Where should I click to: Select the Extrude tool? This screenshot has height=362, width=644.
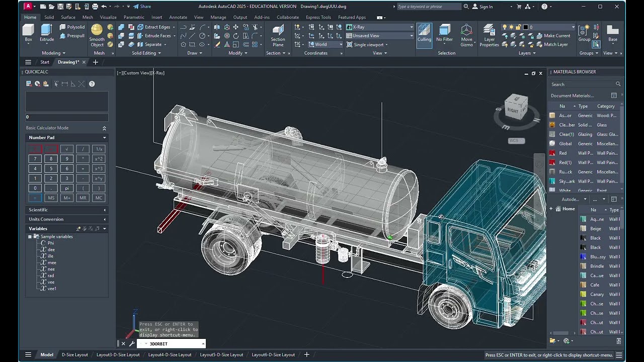[x=47, y=33]
